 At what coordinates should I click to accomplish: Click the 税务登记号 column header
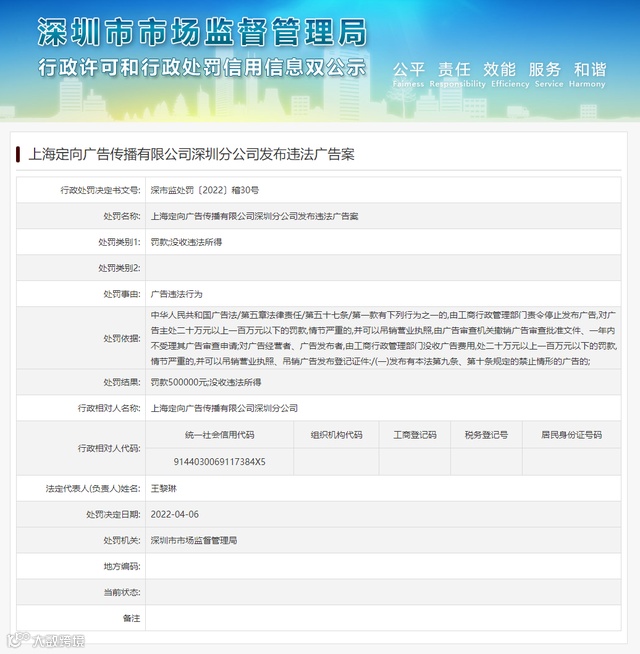pyautogui.click(x=486, y=435)
